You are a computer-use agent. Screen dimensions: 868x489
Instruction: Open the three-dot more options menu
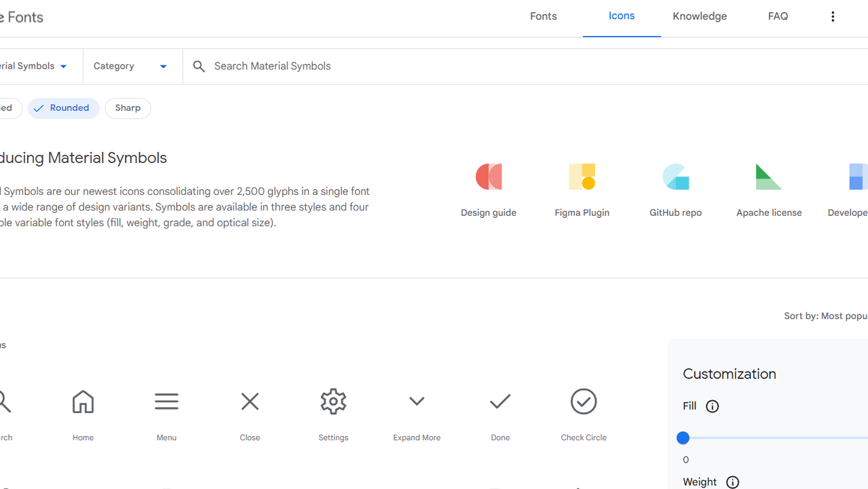(x=833, y=16)
